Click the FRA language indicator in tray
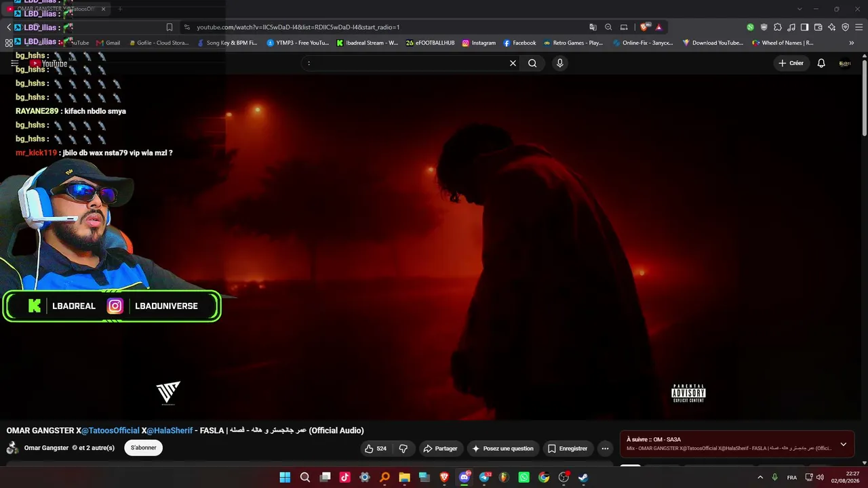 [792, 477]
